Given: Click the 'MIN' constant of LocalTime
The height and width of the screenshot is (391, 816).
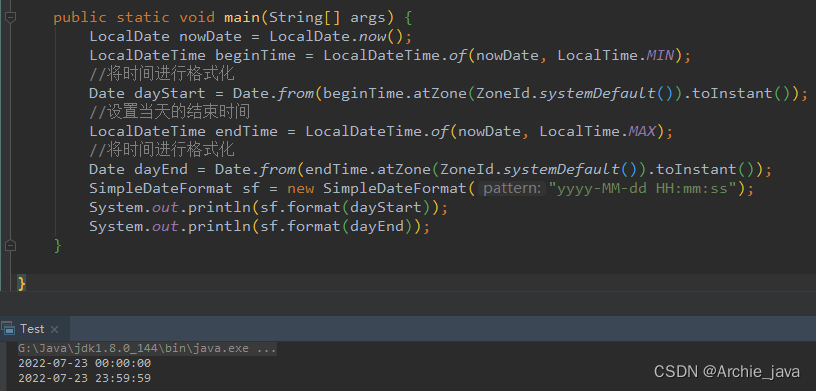Looking at the screenshot, I should 660,55.
